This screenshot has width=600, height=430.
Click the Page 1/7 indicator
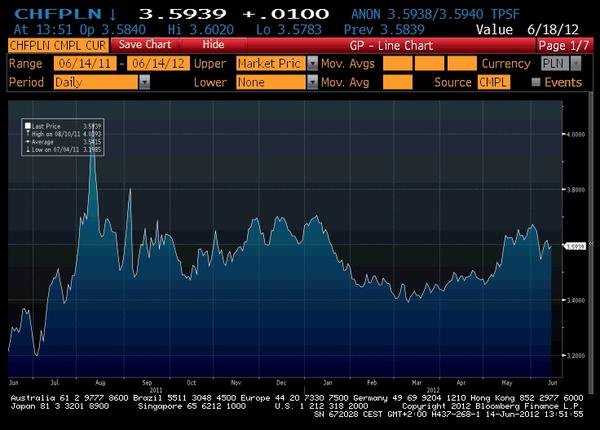563,45
